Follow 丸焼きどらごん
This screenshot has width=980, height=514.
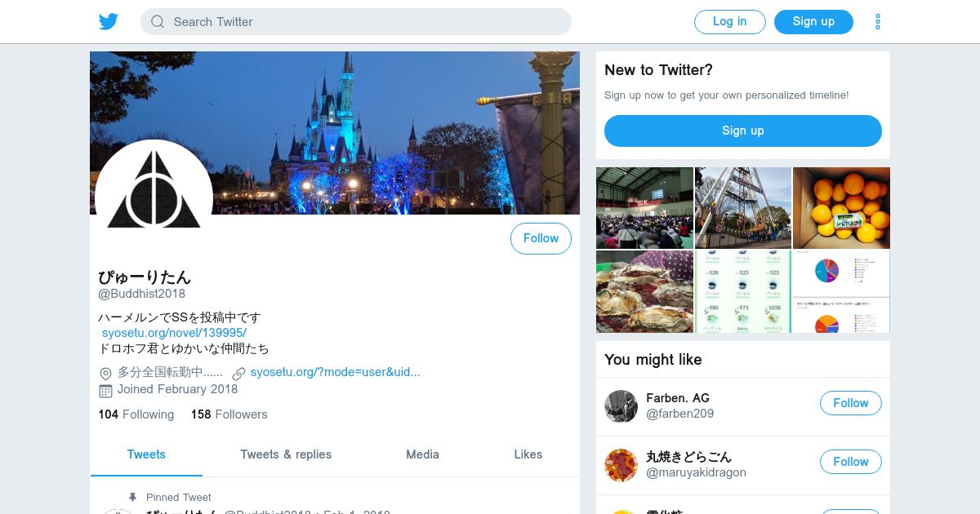[851, 462]
